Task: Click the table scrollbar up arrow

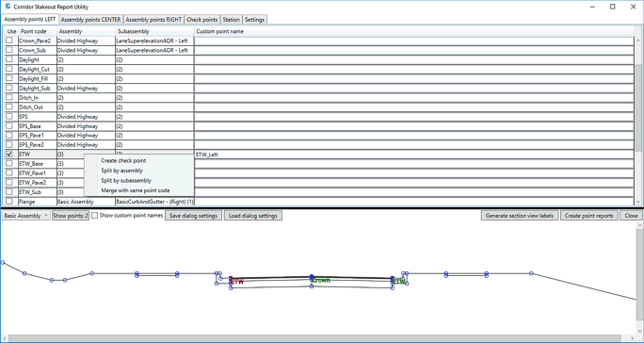Action: coord(638,41)
